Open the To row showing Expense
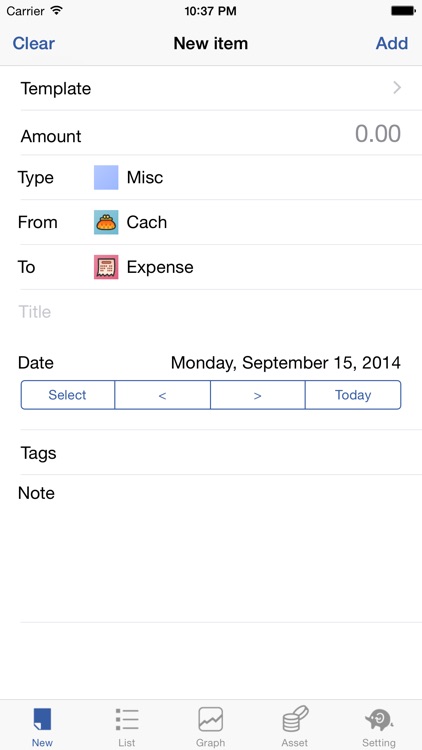Viewport: 422px width, 750px height. click(211, 267)
